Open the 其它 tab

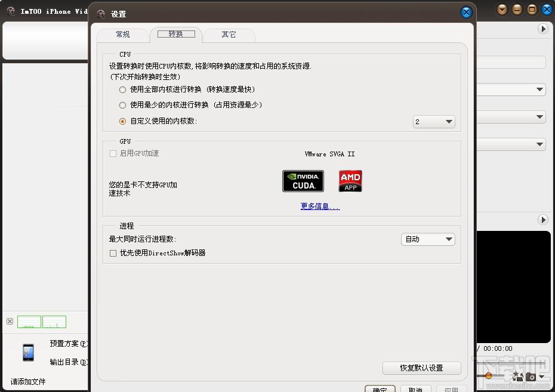point(229,35)
